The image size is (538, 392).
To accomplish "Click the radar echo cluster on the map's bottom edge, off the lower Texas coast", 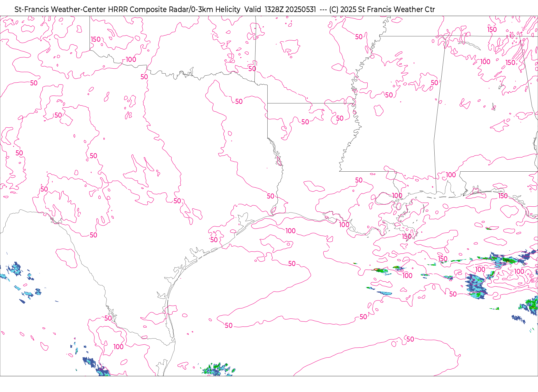I will coord(219,370).
